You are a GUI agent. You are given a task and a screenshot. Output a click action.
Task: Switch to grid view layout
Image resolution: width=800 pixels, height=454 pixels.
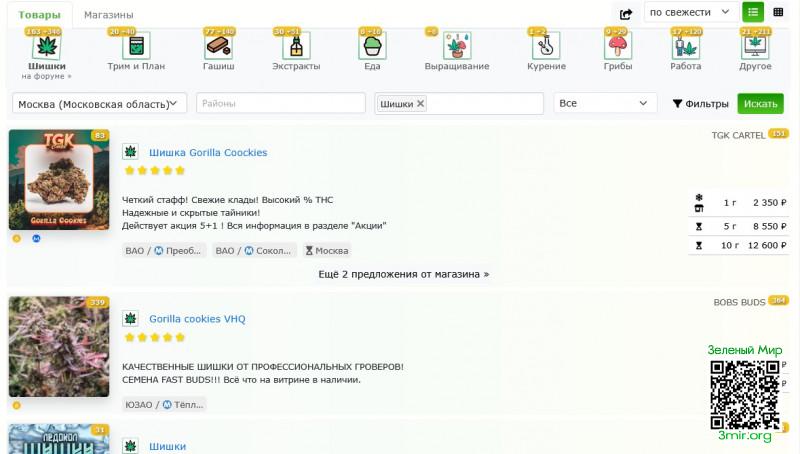(778, 12)
